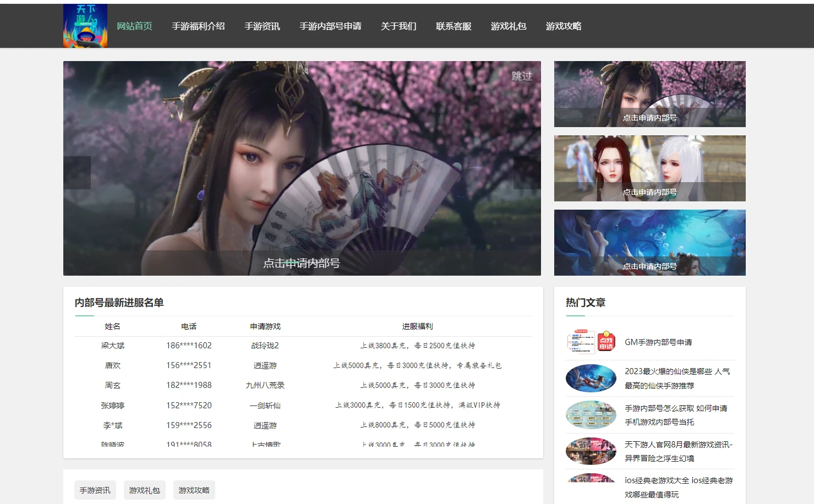Open 天下游人官网8月最新游戏资讯 article
Viewport: 814px width, 504px height.
679,451
